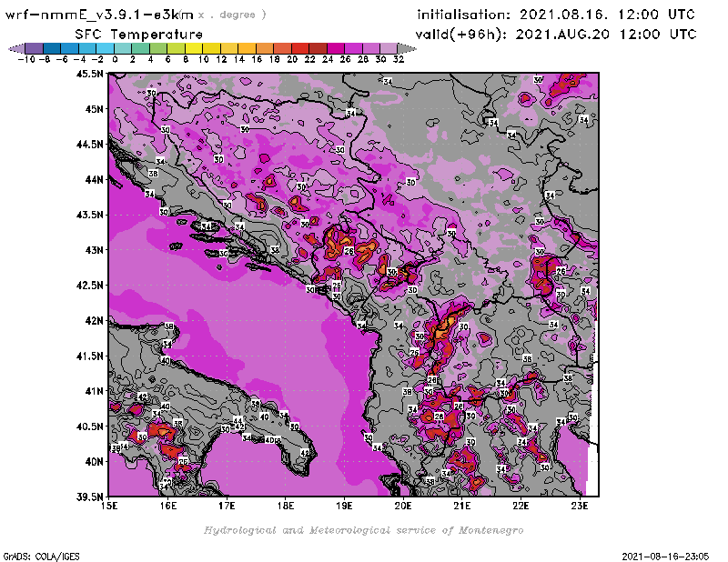Select the 'initialisation: 2021.08.16. 12:00 UTC' line
728x562 pixels.
[556, 15]
